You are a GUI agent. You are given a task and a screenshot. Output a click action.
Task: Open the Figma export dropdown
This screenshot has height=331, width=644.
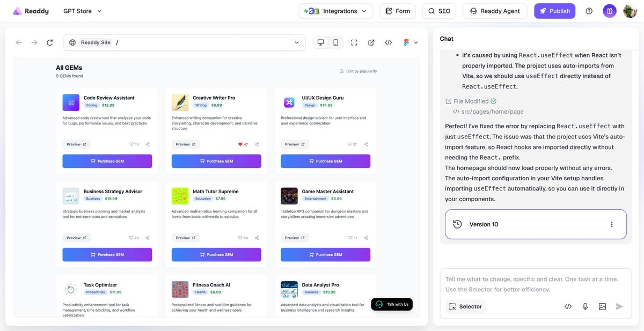(410, 42)
